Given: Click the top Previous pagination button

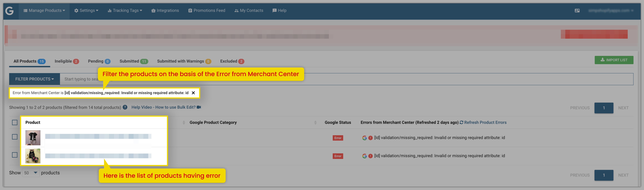Looking at the screenshot, I should click(x=580, y=108).
